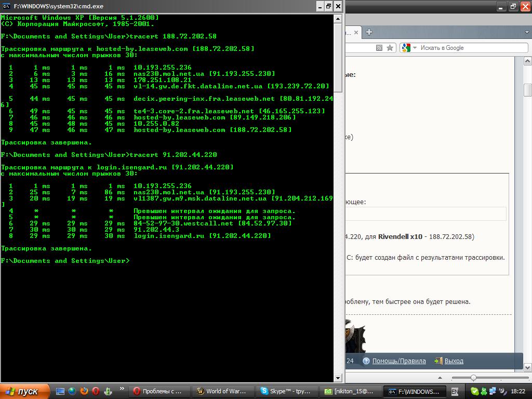Click '84-52-97-30.westcall.net' hop
Screen dimensions: 532x399
(183, 223)
